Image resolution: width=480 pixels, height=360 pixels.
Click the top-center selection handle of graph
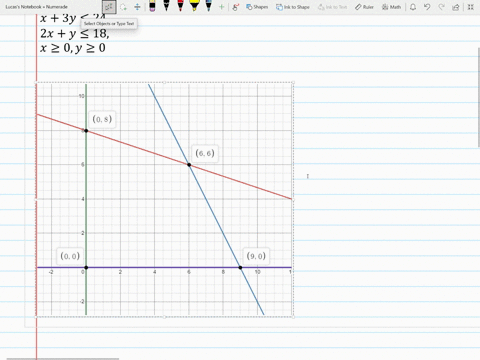(164, 82)
